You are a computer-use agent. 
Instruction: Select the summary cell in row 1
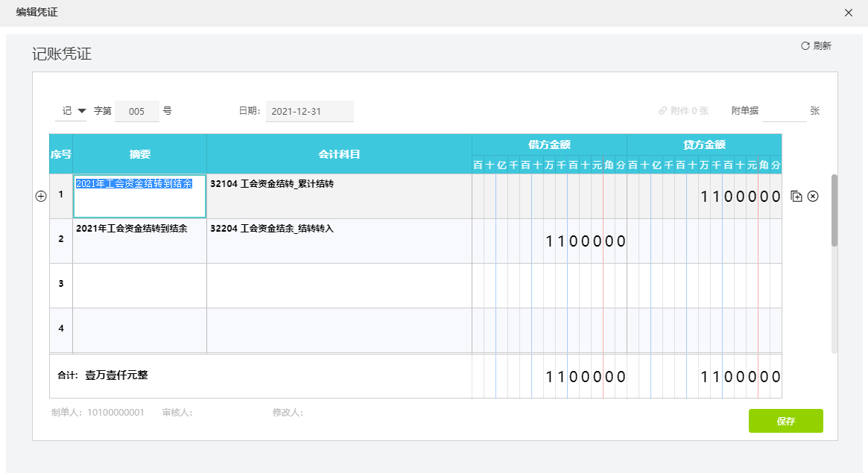(x=139, y=197)
